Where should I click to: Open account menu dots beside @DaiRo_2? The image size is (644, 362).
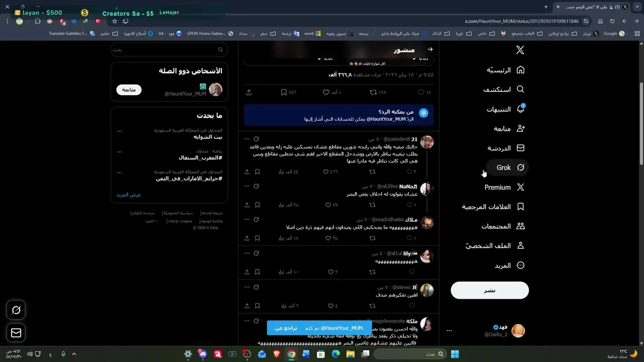click(449, 331)
